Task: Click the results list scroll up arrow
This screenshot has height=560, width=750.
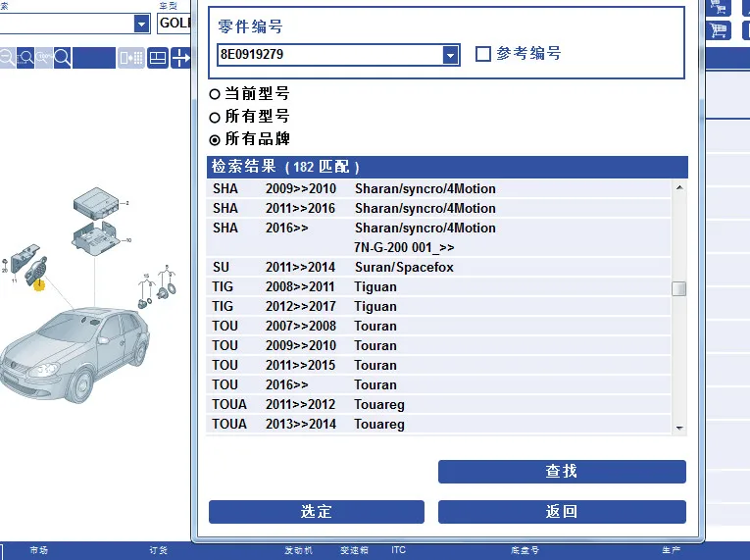Action: pyautogui.click(x=679, y=188)
